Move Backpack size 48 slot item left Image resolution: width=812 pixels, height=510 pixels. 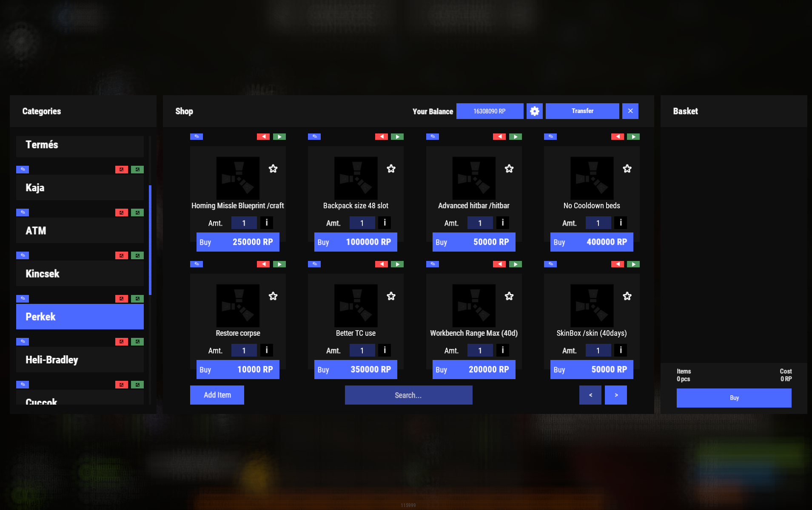point(381,136)
